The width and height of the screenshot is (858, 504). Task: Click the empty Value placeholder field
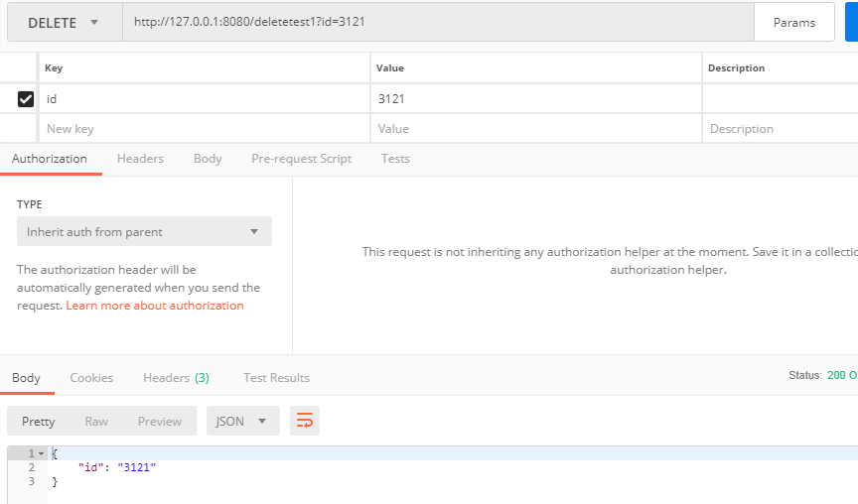tap(535, 128)
